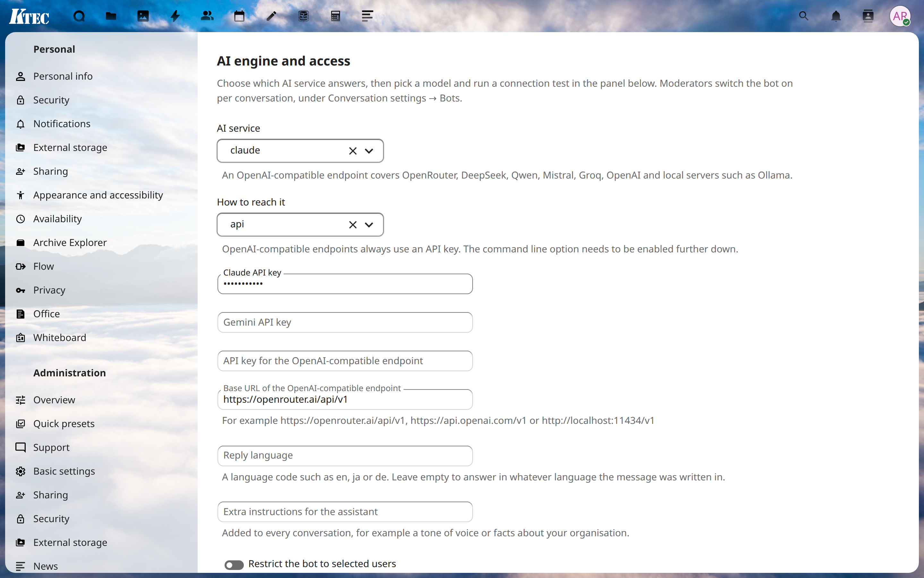Open the Activity lightning bolt icon
This screenshot has height=578, width=924.
pos(175,16)
